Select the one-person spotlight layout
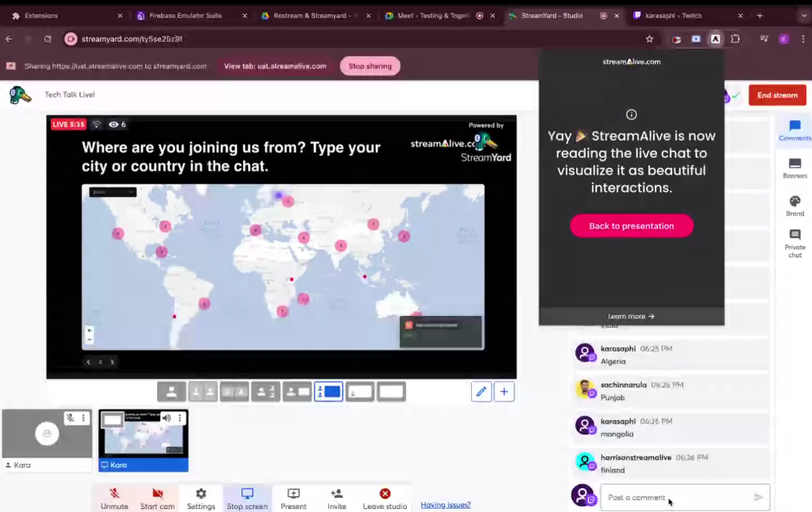This screenshot has height=512, width=812. click(265, 392)
